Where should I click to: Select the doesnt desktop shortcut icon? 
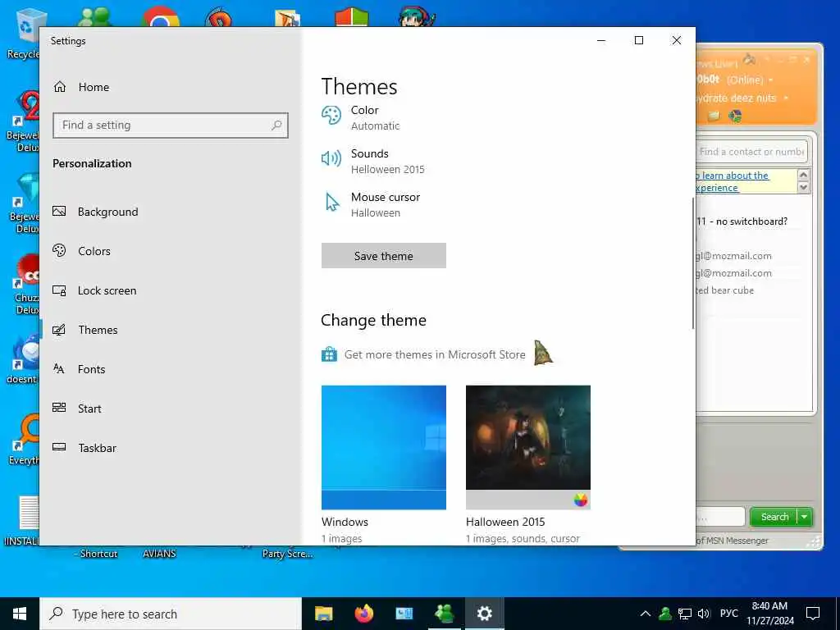[x=24, y=359]
